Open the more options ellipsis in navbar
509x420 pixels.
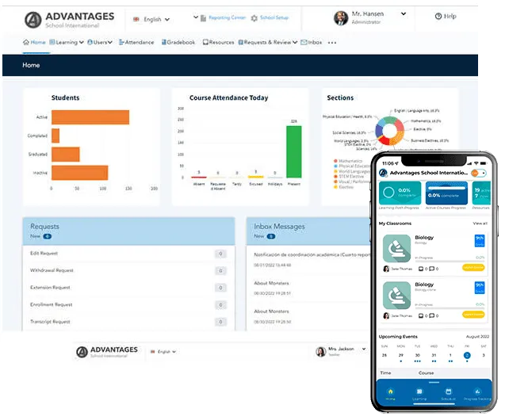331,43
